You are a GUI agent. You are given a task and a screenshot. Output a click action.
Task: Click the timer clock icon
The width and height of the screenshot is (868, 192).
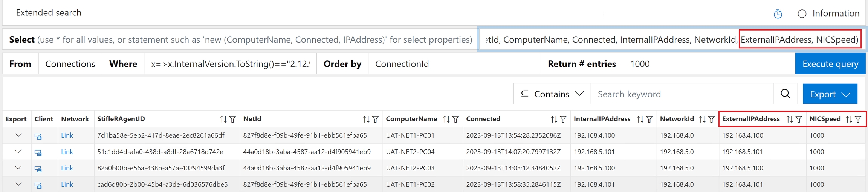pos(778,14)
